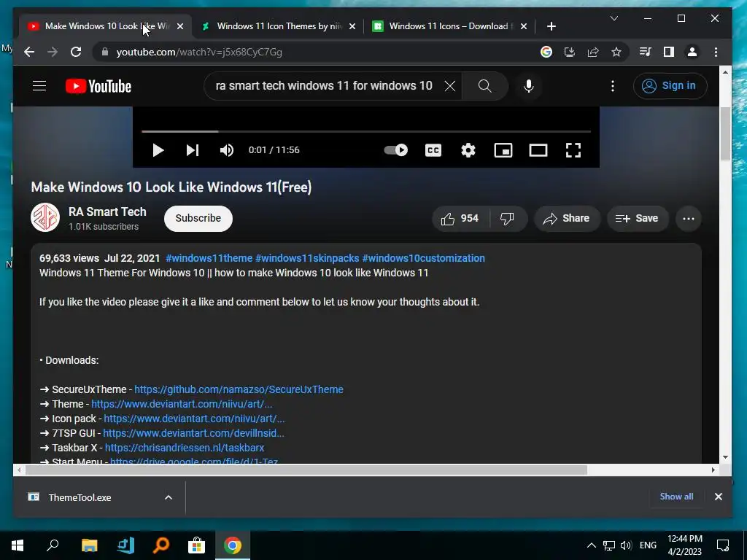Open the #windows11skinpacks hashtag
Screen dimensions: 747x560
[307, 258]
